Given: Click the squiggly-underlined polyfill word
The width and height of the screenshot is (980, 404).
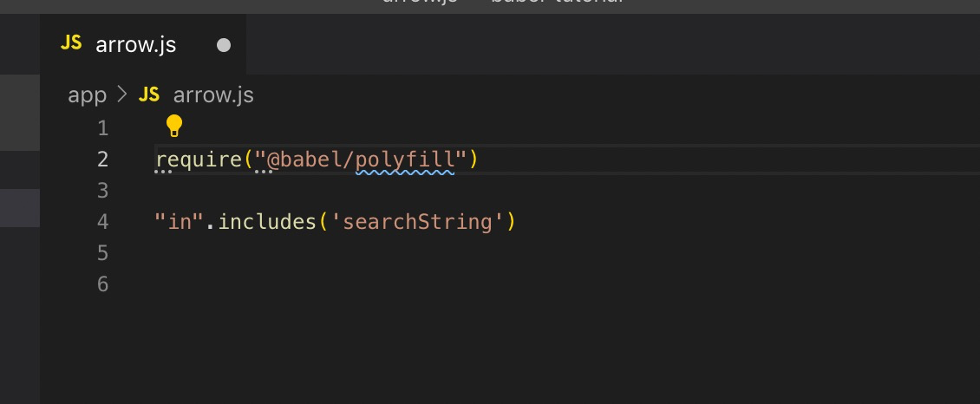Looking at the screenshot, I should [405, 160].
